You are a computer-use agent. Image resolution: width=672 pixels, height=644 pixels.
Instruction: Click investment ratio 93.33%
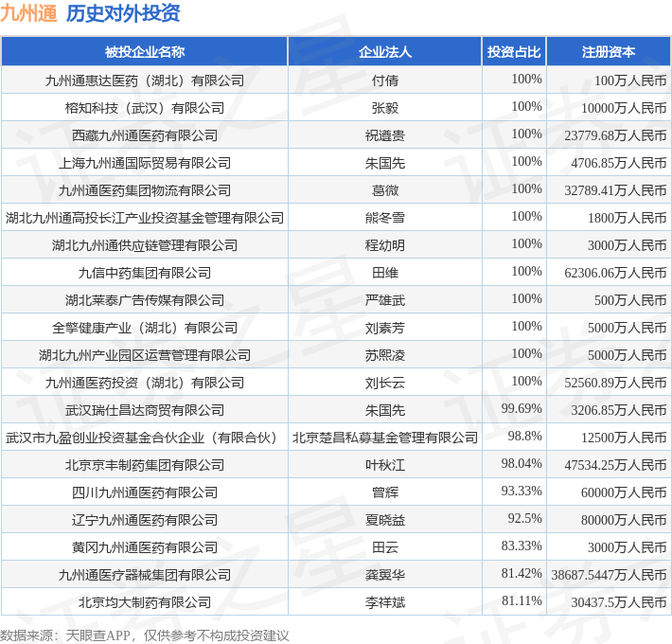click(x=522, y=490)
